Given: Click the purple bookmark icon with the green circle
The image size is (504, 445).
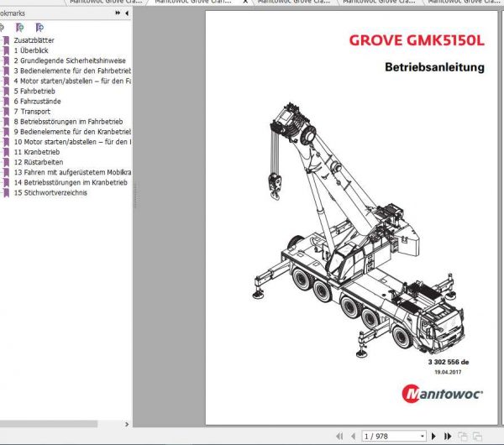Looking at the screenshot, I should [19, 28].
